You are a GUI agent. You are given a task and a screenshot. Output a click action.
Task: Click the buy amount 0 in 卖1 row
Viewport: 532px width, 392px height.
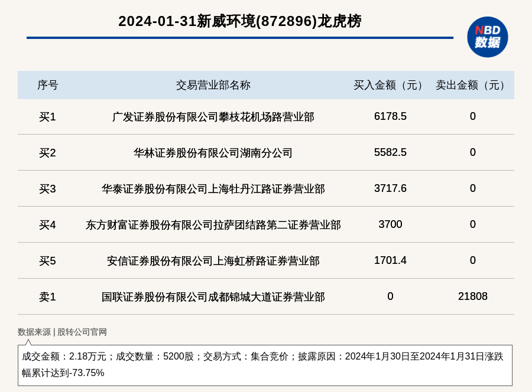point(390,296)
